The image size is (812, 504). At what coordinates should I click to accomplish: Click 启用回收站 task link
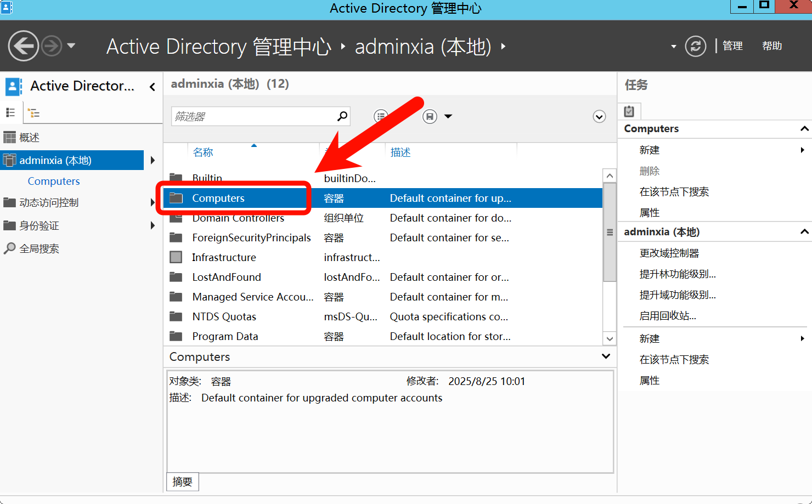[x=667, y=316]
